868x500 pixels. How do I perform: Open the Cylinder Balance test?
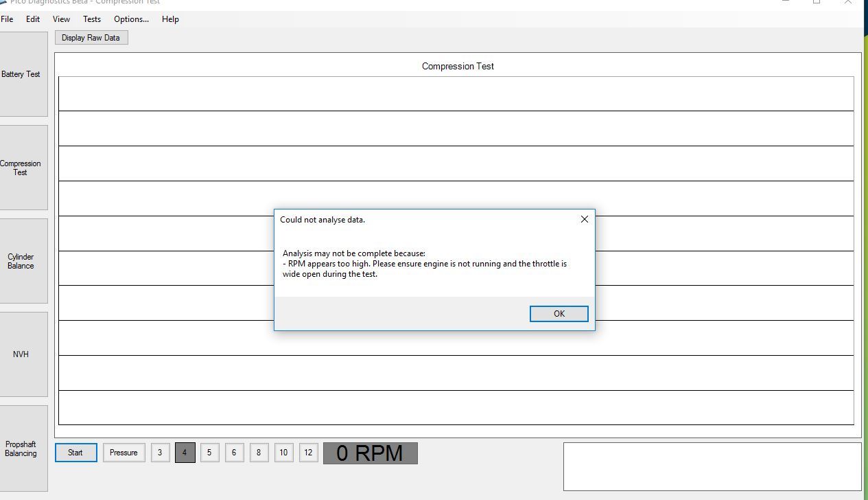point(22,261)
